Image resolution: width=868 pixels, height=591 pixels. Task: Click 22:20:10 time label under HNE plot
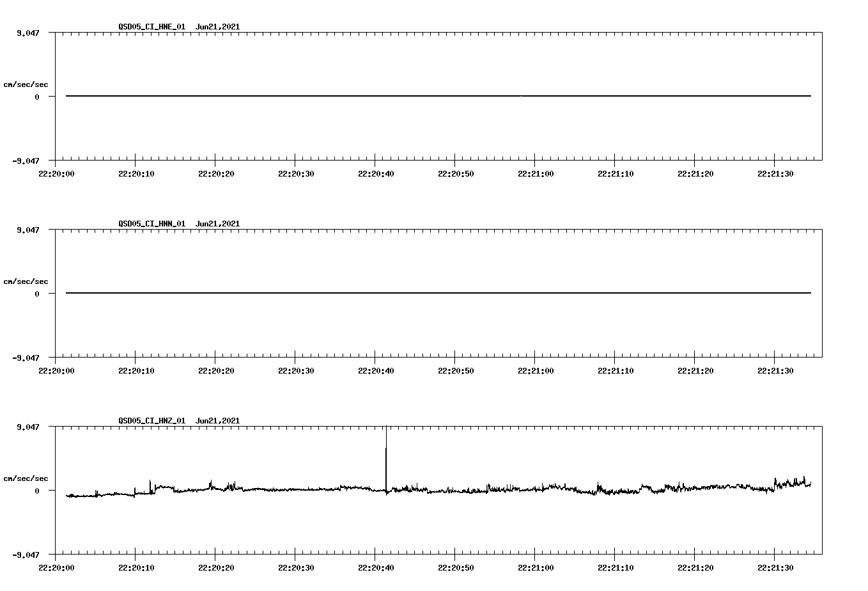click(136, 173)
